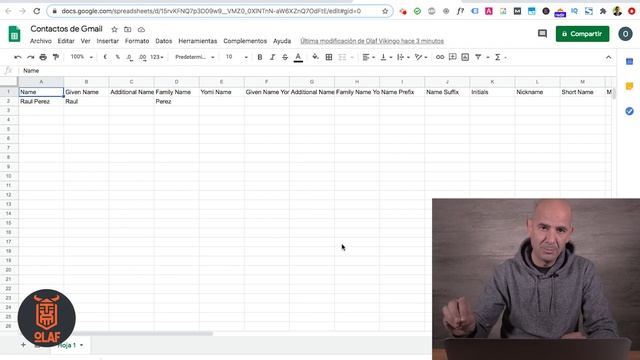Bookmark this page with star icon
The image size is (640, 360).
385,11
